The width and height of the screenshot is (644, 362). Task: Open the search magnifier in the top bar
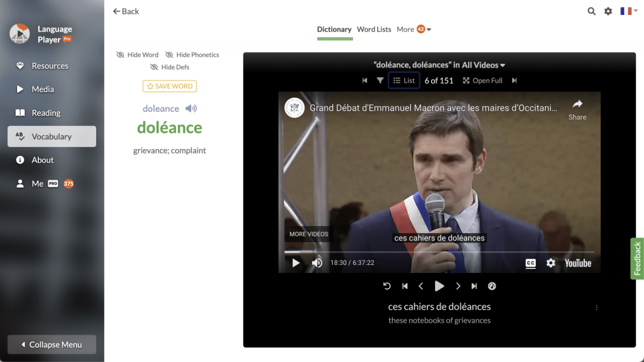591,11
